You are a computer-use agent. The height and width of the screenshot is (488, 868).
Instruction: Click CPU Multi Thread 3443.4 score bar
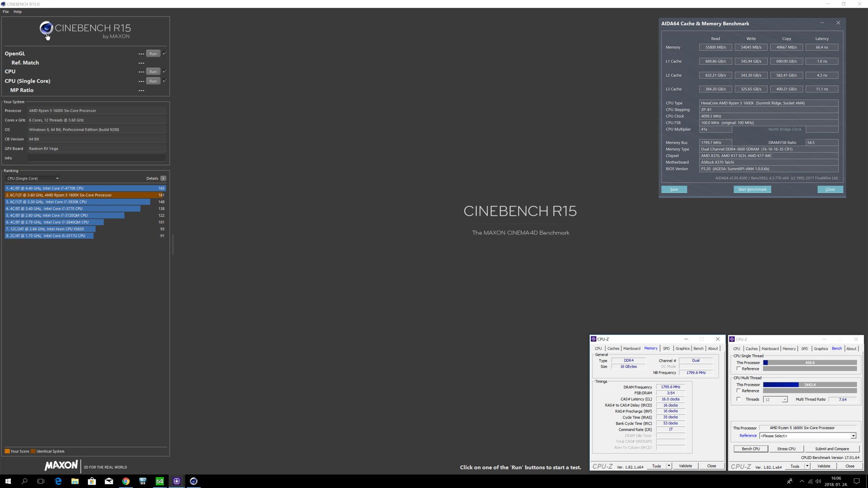810,385
